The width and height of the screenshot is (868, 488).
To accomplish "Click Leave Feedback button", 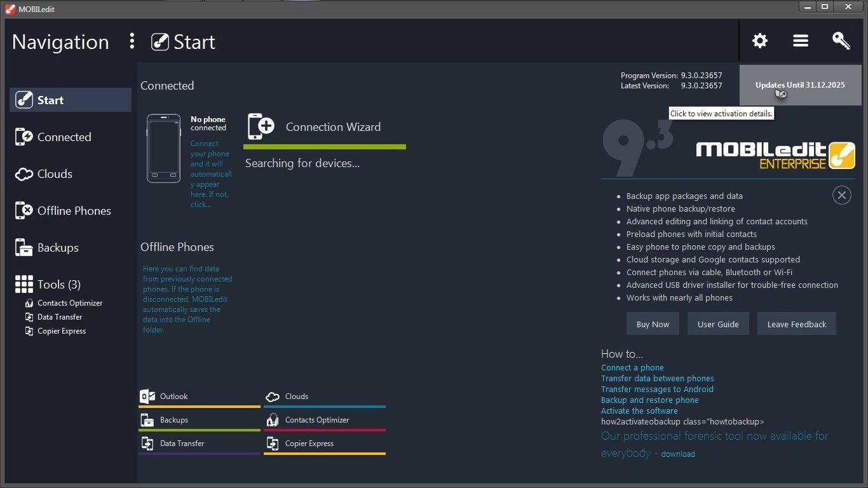I will tap(797, 324).
